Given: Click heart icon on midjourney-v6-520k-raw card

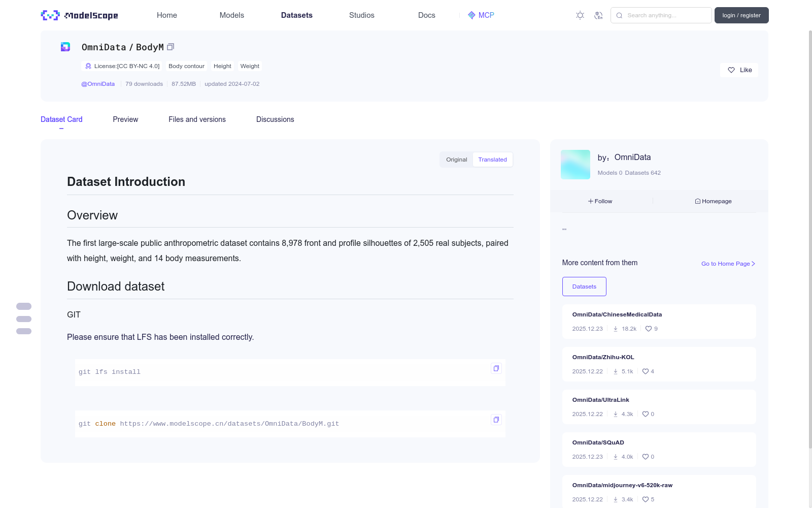Looking at the screenshot, I should pos(646,499).
